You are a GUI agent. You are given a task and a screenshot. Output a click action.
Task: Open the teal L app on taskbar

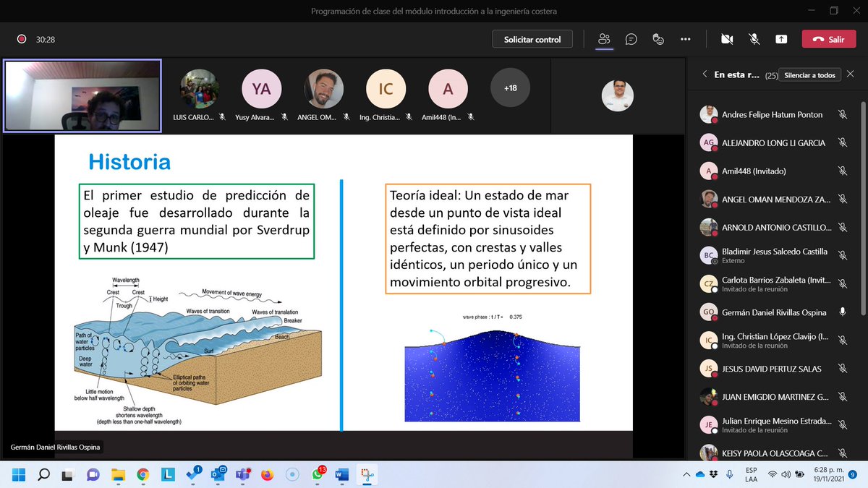click(168, 475)
